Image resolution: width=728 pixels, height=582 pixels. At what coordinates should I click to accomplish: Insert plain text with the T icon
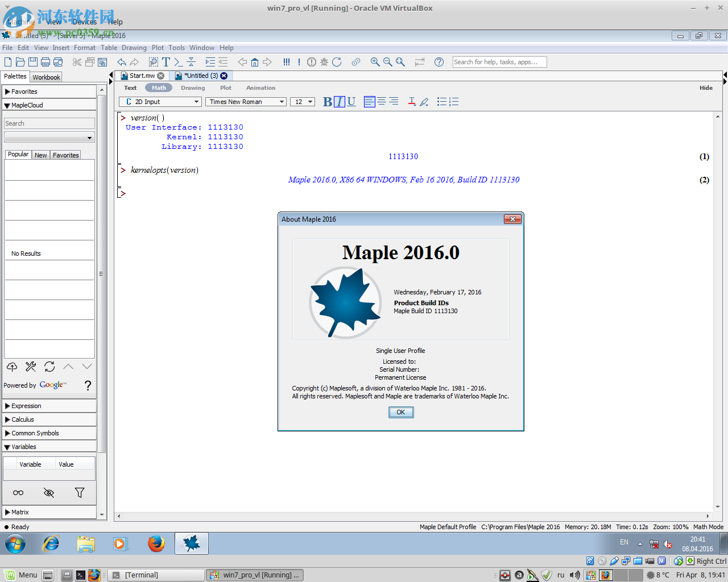pyautogui.click(x=166, y=62)
